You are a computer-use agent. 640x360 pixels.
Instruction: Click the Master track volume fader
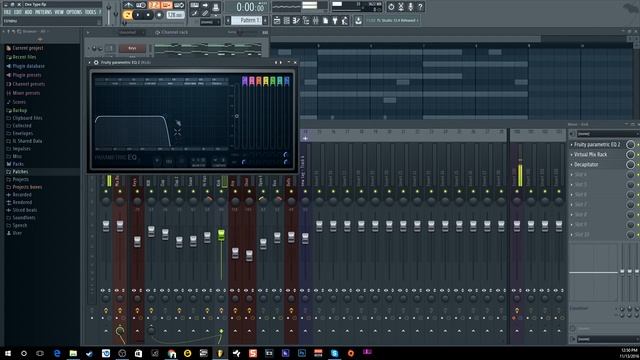coord(106,226)
